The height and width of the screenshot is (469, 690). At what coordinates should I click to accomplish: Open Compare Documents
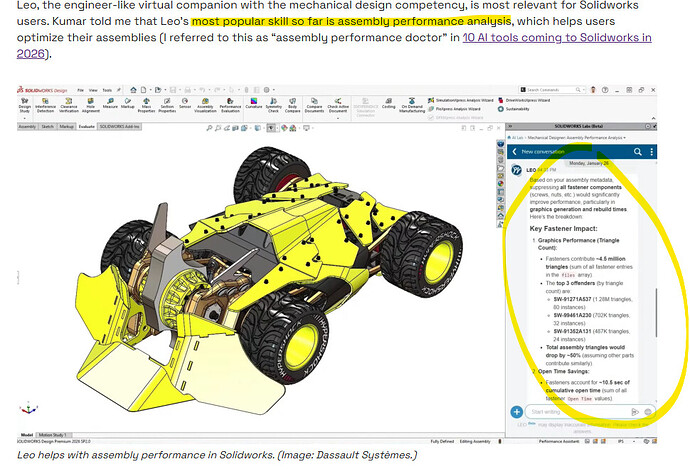314,105
